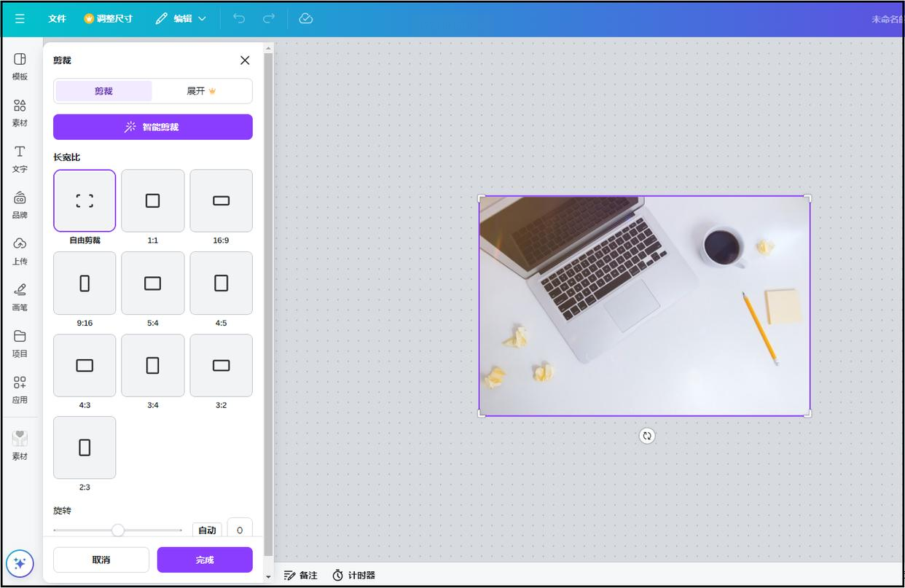Click the magic assistant sparkle button
Image resolution: width=905 pixels, height=588 pixels.
coord(20,563)
